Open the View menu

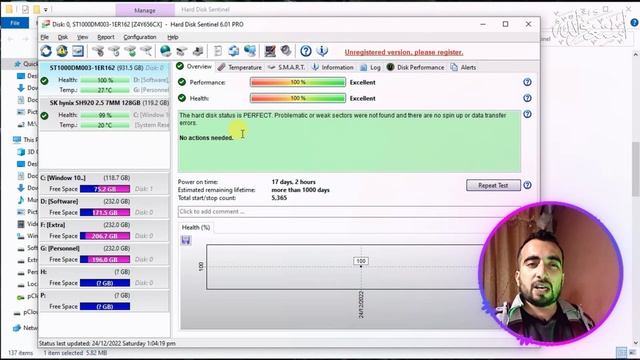pyautogui.click(x=82, y=37)
